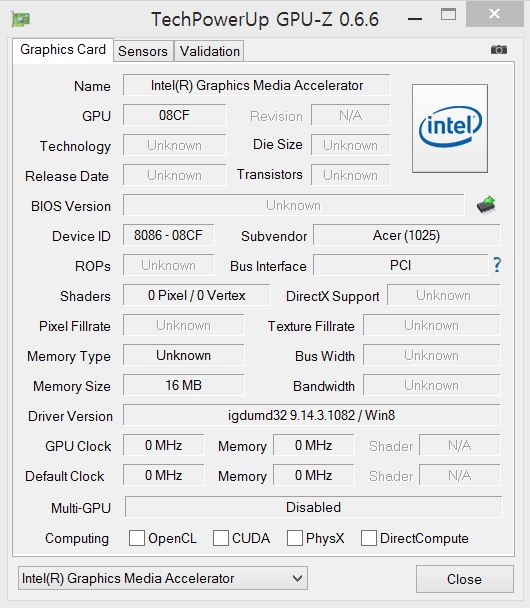Click the GPU field showing 08CF
Image resolution: width=530 pixels, height=608 pixels.
coord(174,115)
